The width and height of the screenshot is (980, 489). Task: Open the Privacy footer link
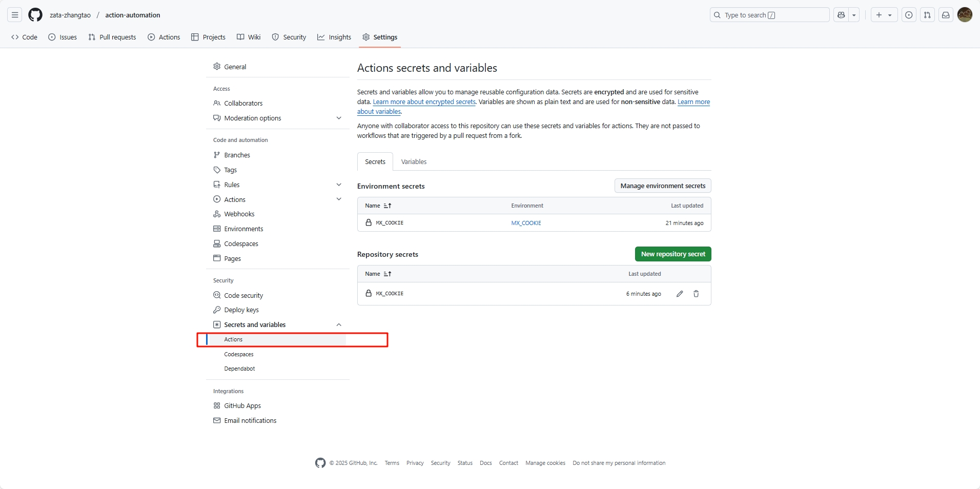415,463
